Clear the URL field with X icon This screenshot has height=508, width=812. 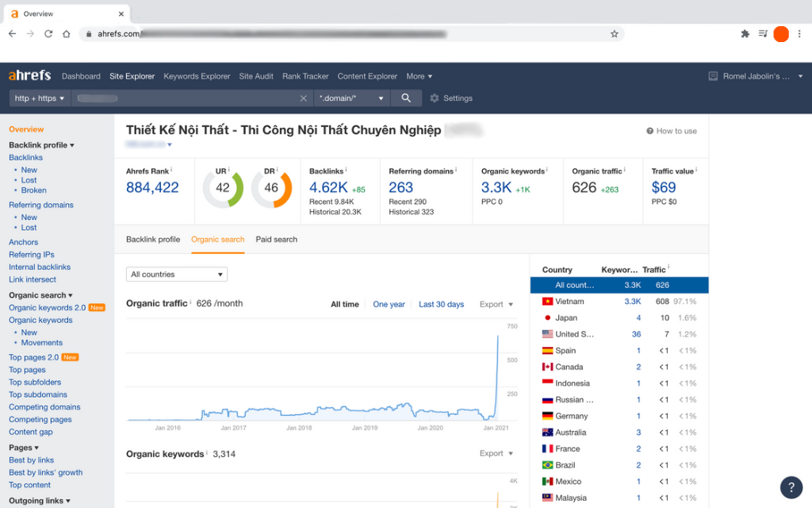point(303,98)
